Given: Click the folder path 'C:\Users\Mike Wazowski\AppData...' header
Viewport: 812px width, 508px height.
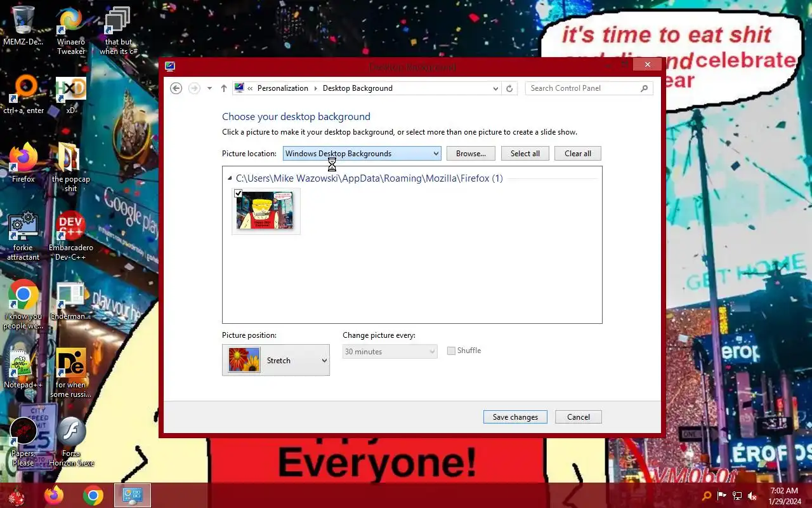Looking at the screenshot, I should pos(369,178).
